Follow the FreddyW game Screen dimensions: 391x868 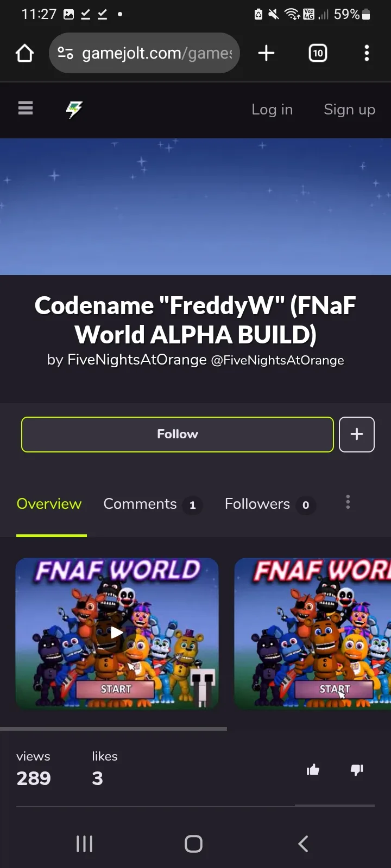pyautogui.click(x=178, y=435)
